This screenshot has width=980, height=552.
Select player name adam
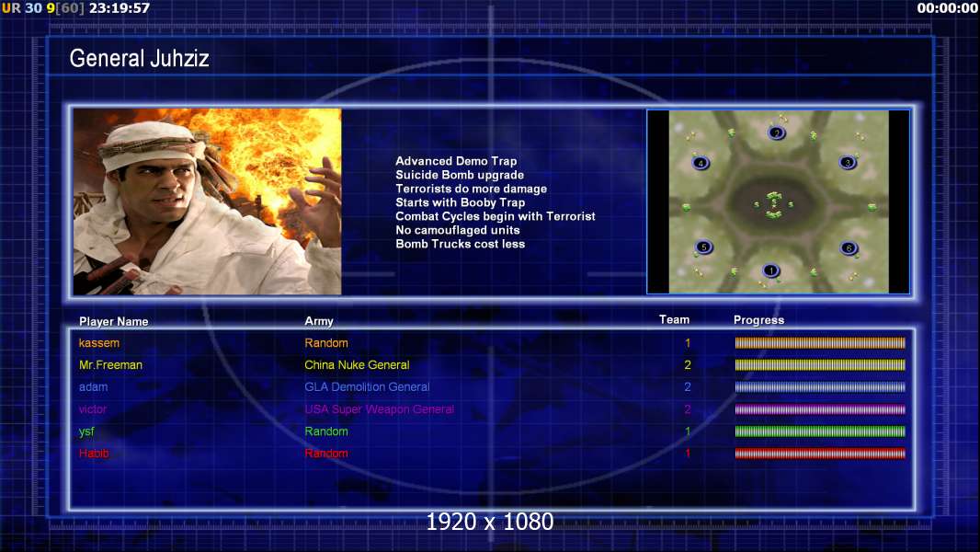93,387
